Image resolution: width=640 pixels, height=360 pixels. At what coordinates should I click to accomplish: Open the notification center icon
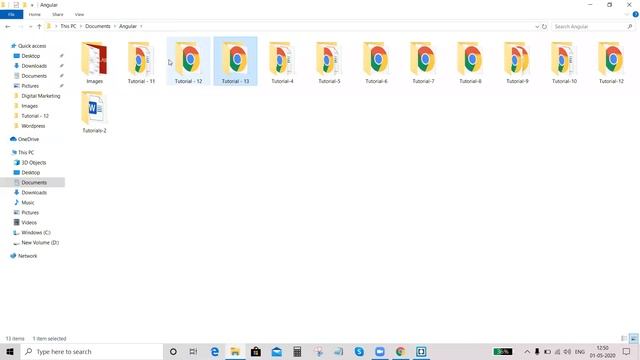627,351
